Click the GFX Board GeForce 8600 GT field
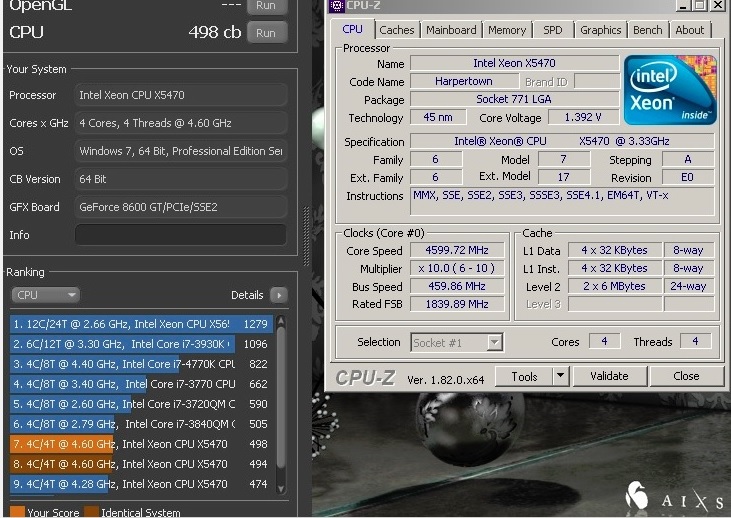Screen dimensions: 731x518 point(180,207)
